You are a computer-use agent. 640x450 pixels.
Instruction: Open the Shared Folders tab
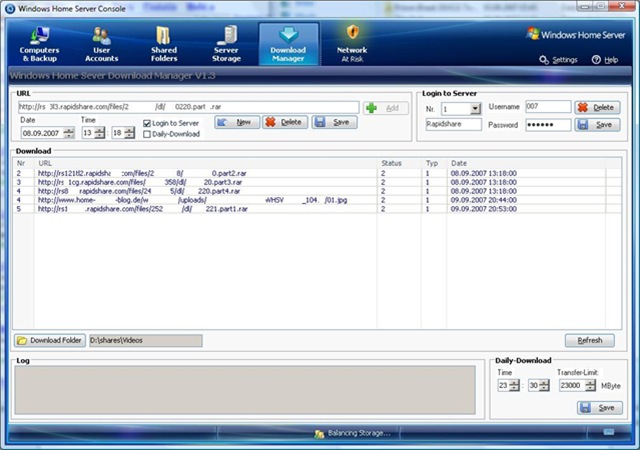click(164, 44)
